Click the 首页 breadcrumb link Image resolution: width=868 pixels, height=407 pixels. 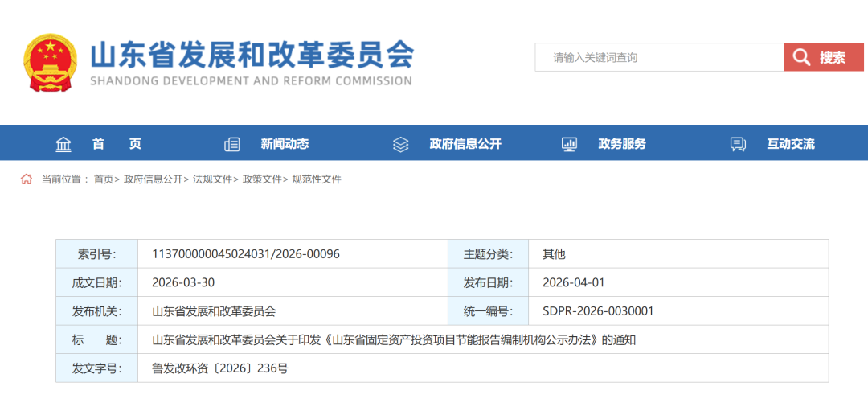pos(103,179)
